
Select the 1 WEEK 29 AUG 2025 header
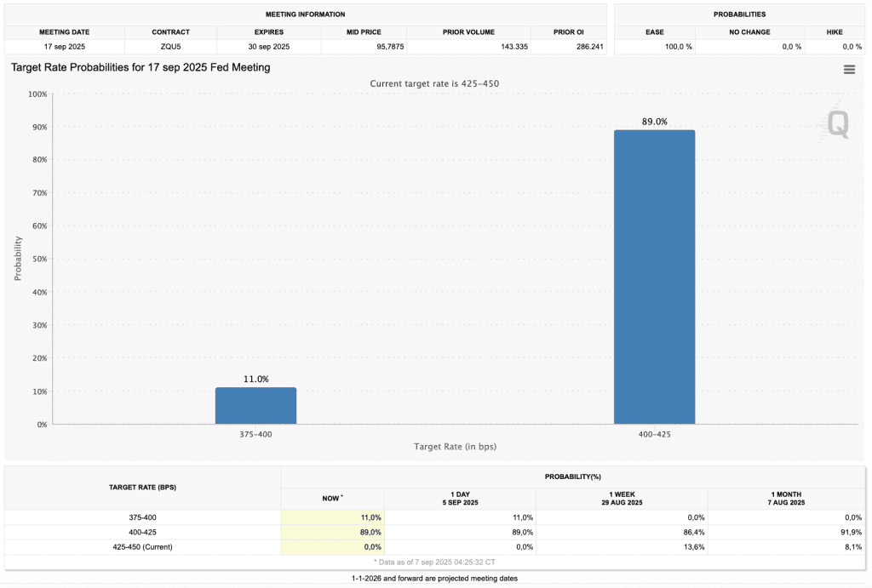point(622,499)
